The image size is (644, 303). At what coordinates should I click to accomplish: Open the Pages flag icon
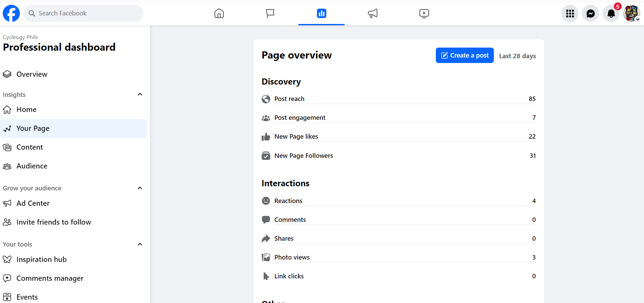270,13
